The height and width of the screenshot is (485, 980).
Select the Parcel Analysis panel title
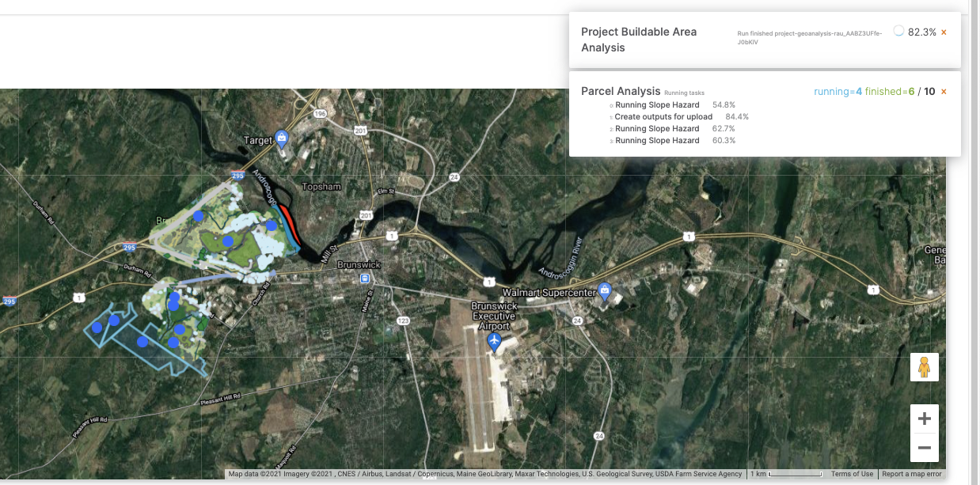tap(620, 90)
